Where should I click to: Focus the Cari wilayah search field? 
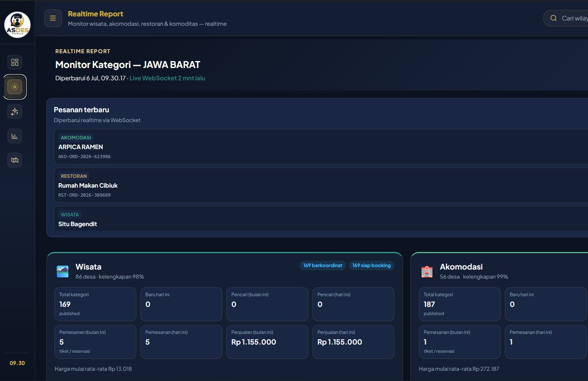click(x=566, y=18)
